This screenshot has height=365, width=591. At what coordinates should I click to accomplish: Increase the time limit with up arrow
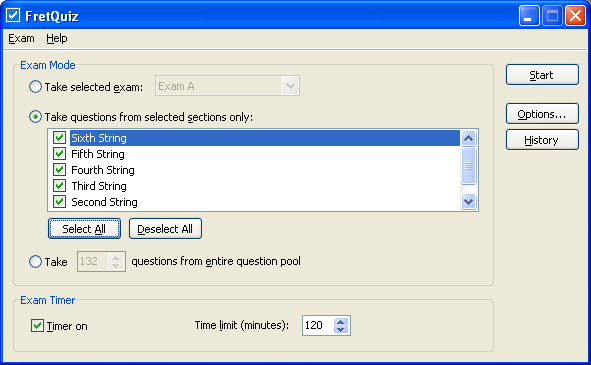[x=340, y=322]
